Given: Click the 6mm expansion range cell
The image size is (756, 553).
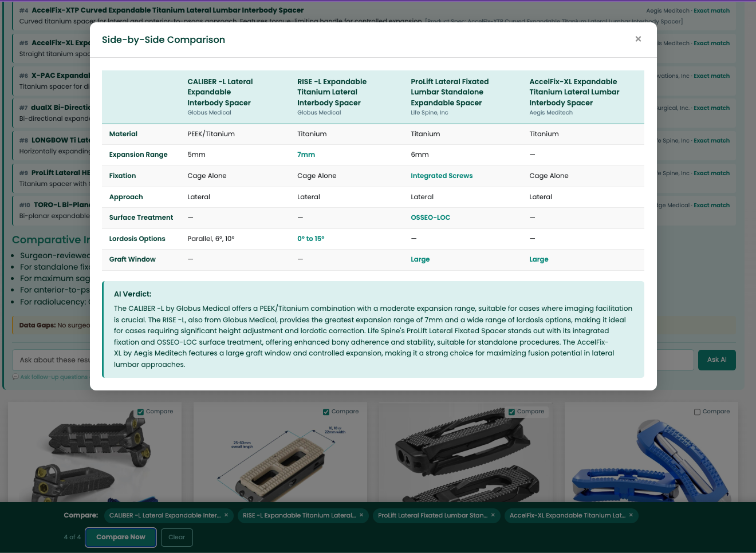Looking at the screenshot, I should point(419,155).
